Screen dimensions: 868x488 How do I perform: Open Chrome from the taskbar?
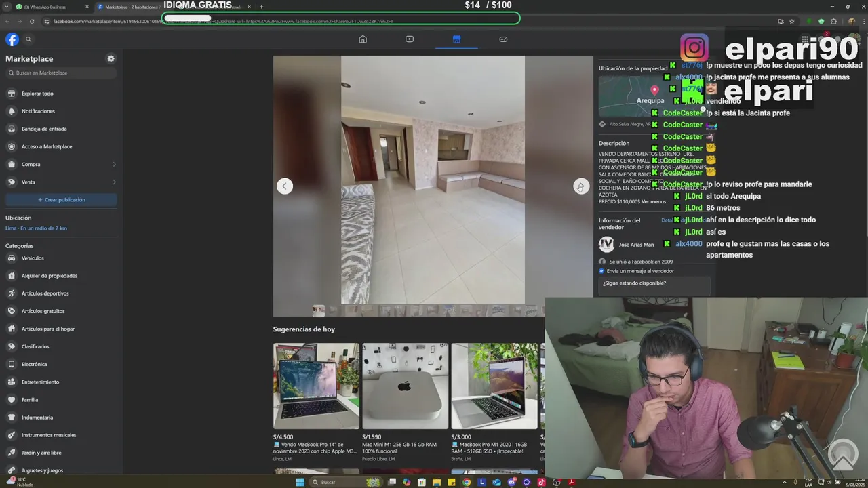[467, 482]
